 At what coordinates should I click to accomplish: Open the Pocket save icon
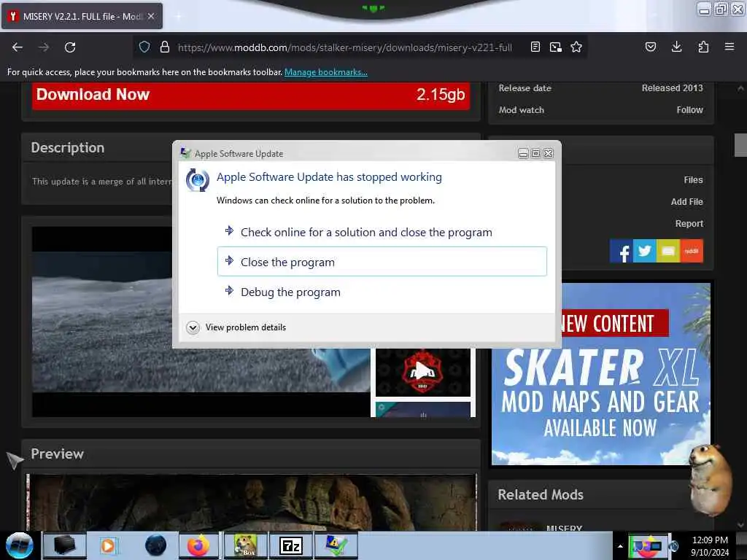tap(650, 47)
